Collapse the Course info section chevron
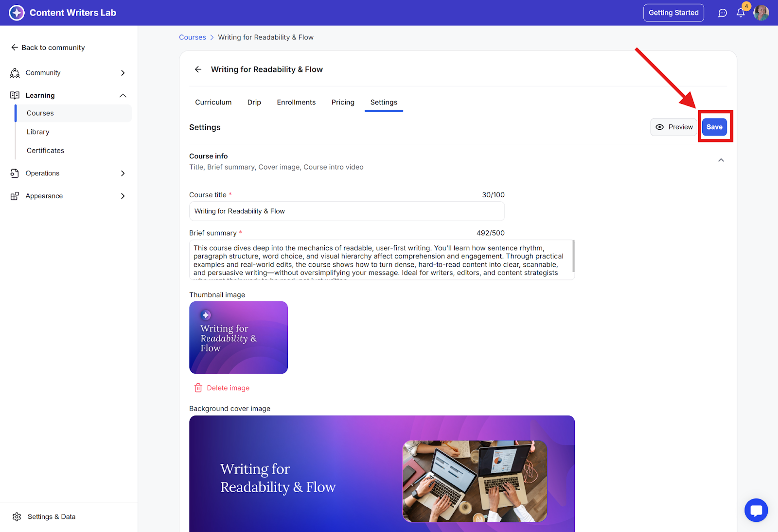 point(721,160)
